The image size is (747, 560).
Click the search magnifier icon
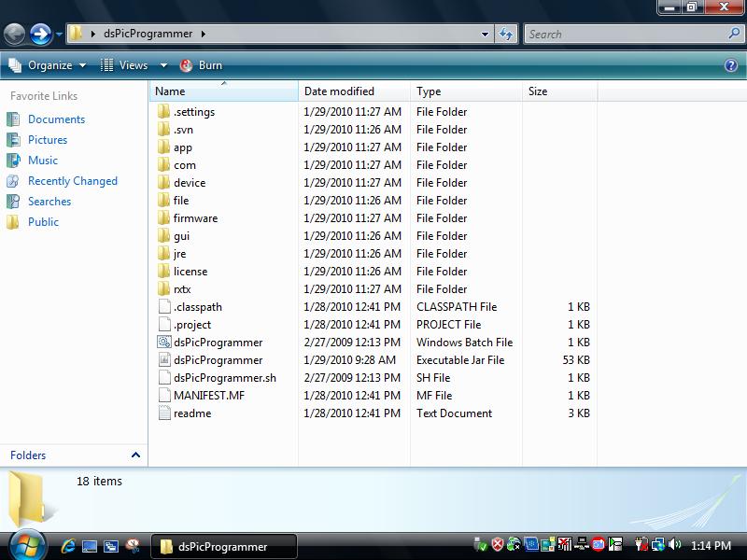point(733,34)
